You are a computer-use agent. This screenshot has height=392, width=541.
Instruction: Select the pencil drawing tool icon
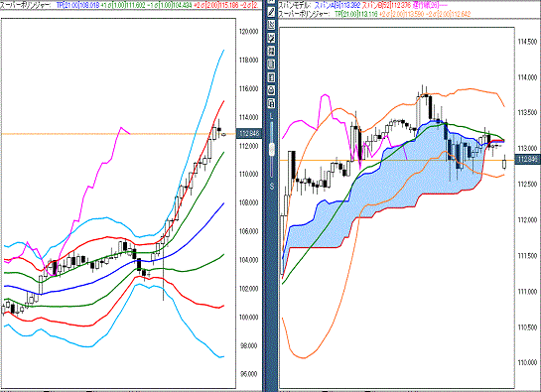pyautogui.click(x=271, y=12)
